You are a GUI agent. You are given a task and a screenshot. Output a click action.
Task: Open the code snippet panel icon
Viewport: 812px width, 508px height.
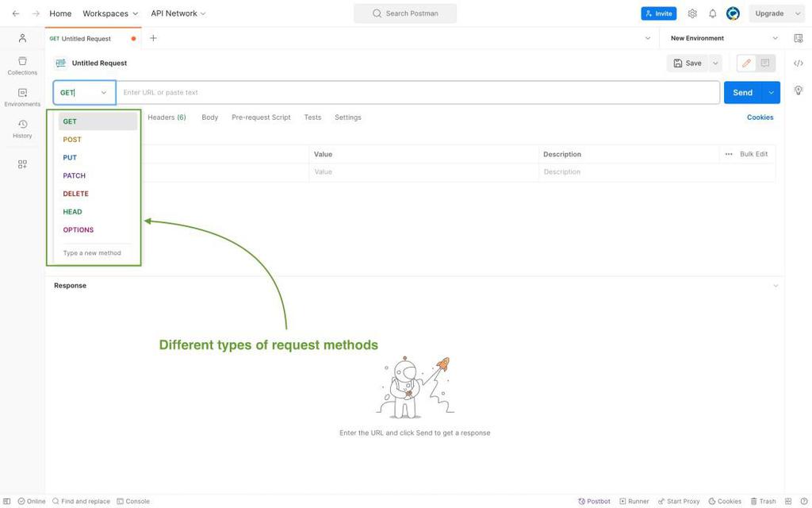coord(798,63)
